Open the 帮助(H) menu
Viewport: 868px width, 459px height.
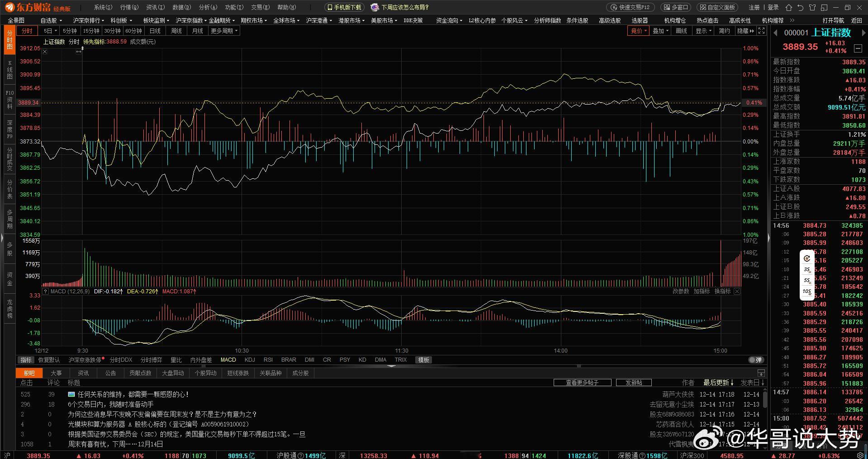[x=287, y=7]
